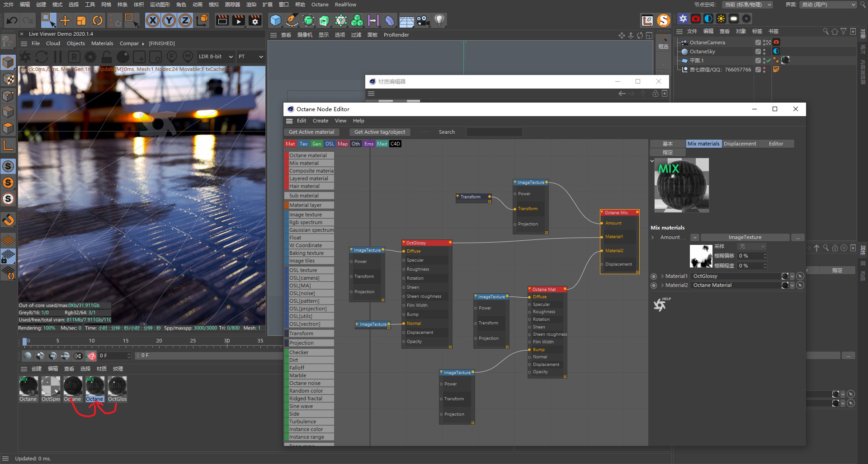Viewport: 868px width, 464px height.
Task: Restart the render in Live Viewer
Action: click(42, 57)
